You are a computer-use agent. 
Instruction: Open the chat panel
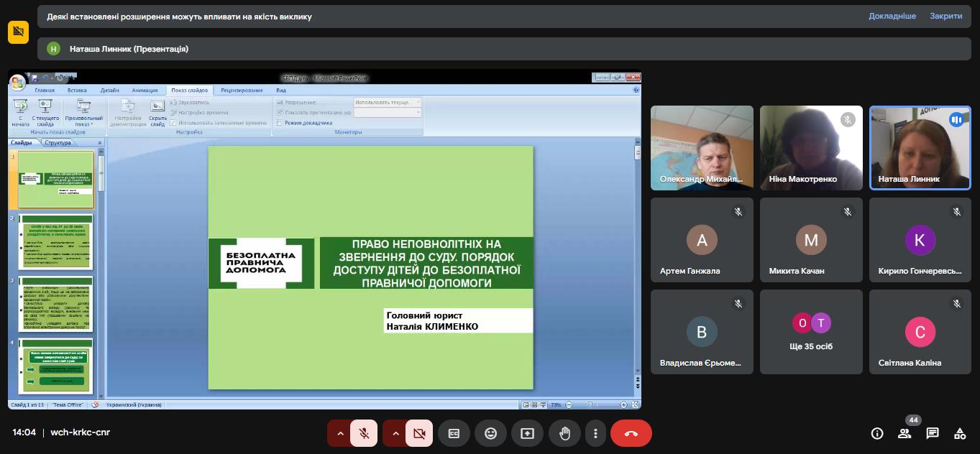point(933,433)
